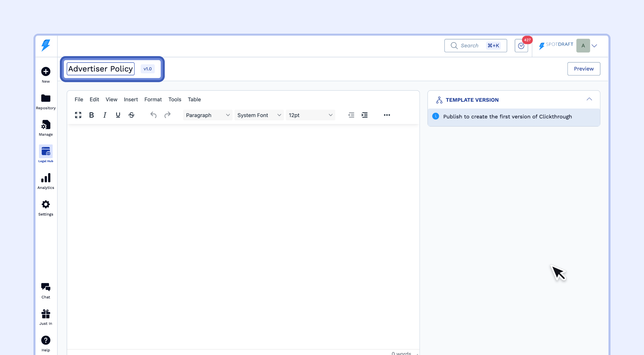This screenshot has width=644, height=355.
Task: Open the Format menu
Action: click(153, 99)
